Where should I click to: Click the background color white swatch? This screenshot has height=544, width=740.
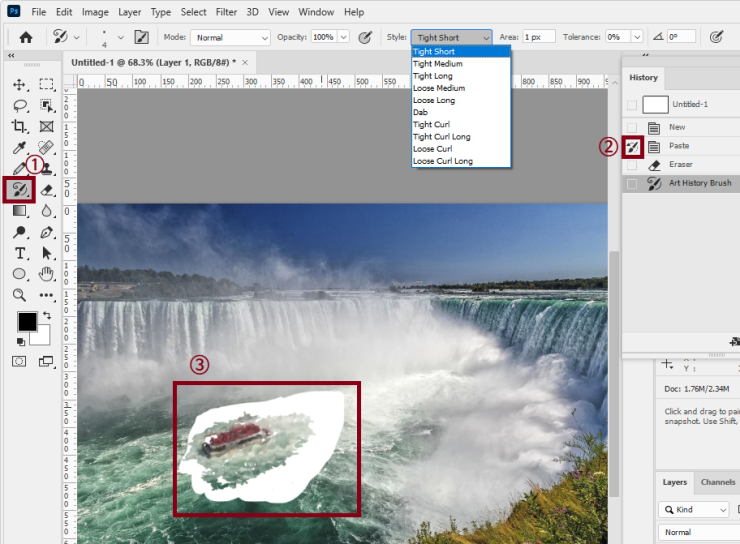coord(42,337)
